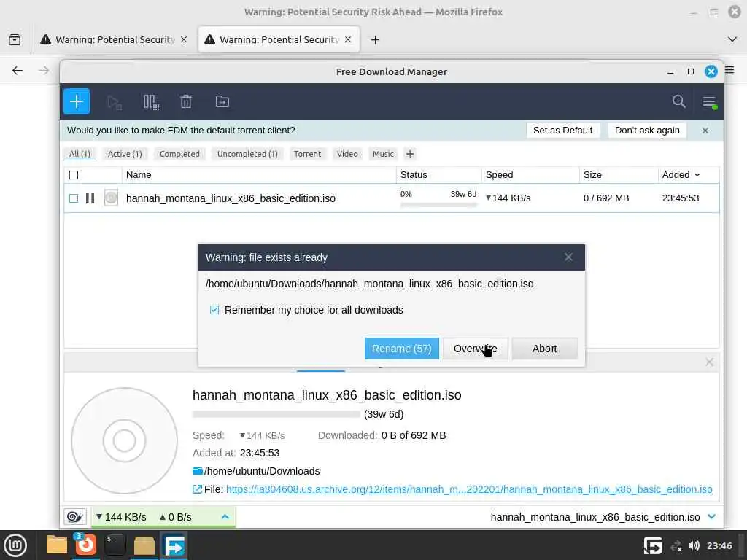Click the blue add download plus button

(x=76, y=101)
